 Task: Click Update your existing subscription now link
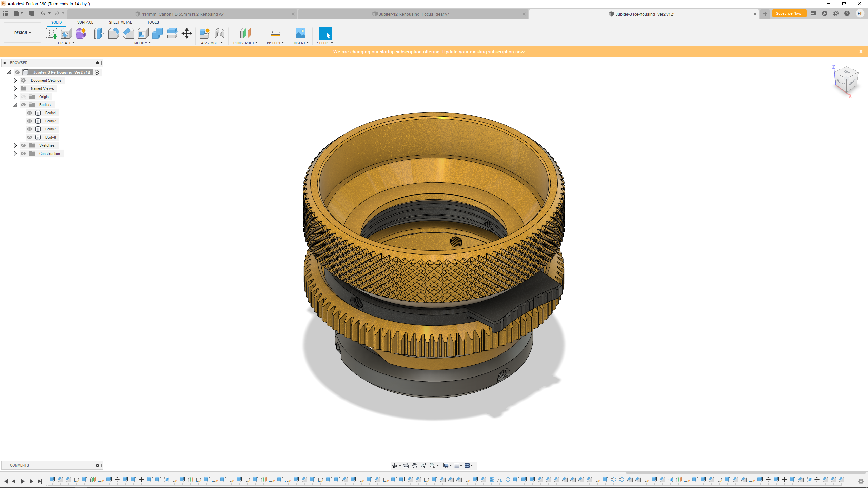(484, 52)
